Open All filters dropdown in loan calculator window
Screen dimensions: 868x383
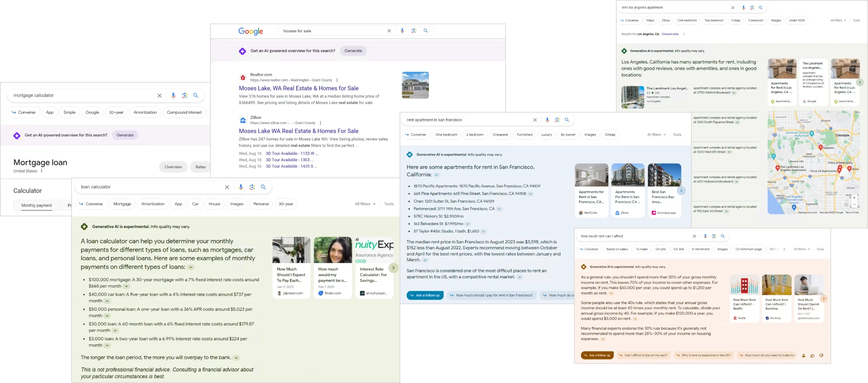pos(365,204)
